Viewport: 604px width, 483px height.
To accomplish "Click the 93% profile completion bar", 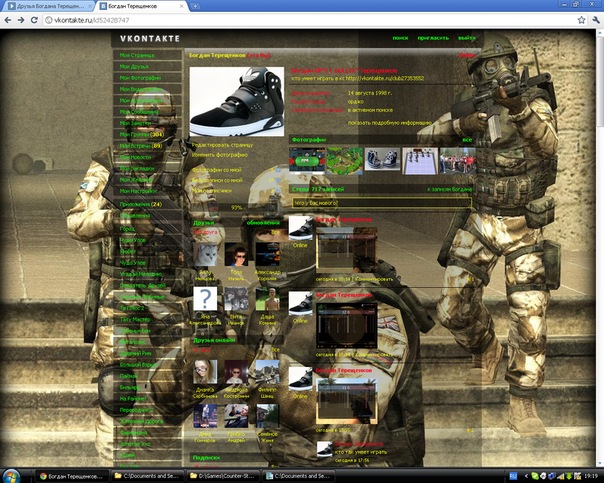I will (x=237, y=207).
